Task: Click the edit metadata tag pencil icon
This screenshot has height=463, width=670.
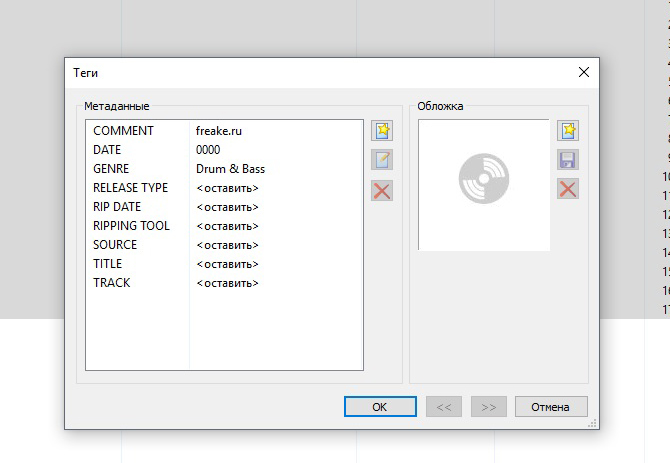Action: pos(382,160)
